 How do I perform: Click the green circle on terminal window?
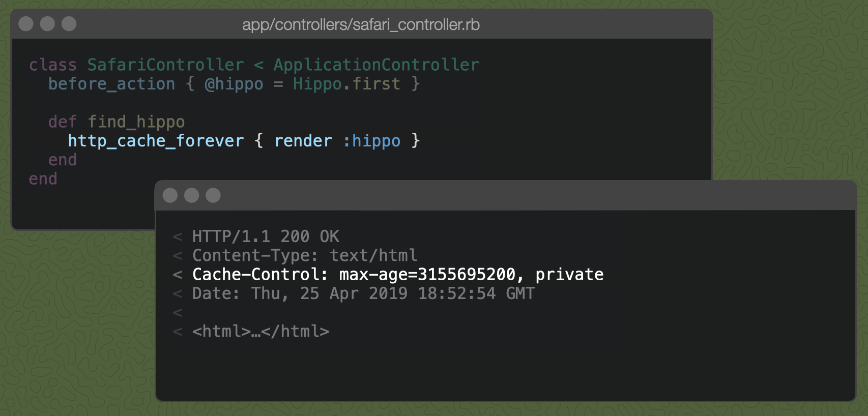[x=213, y=195]
